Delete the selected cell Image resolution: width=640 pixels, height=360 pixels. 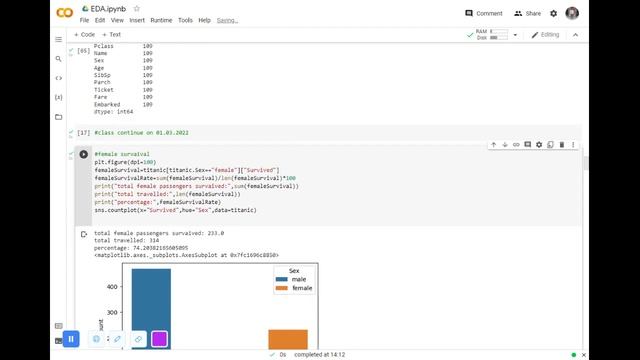(562, 144)
